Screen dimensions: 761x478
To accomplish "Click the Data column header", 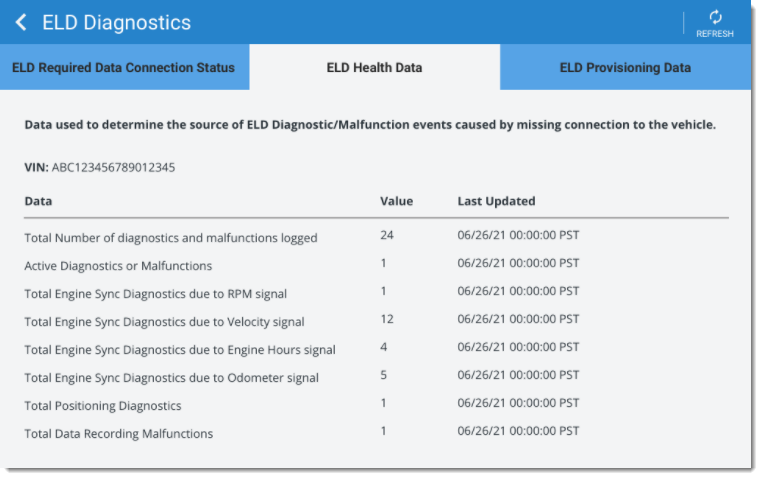I will 38,201.
